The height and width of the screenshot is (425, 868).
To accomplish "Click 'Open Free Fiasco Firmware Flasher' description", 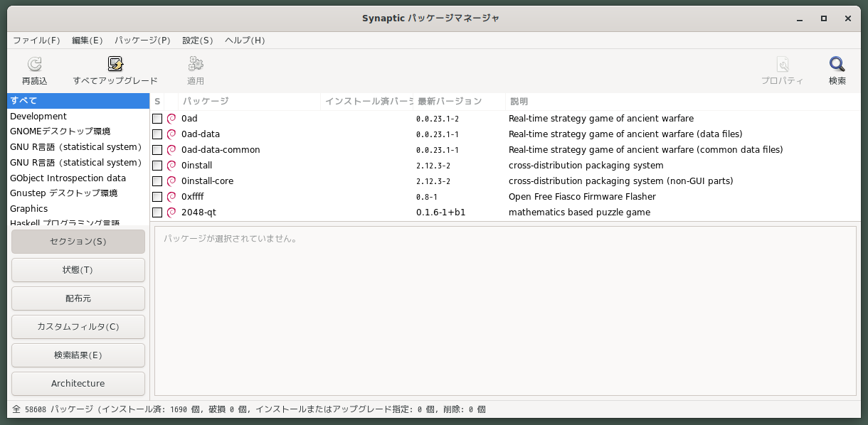I will 582,197.
